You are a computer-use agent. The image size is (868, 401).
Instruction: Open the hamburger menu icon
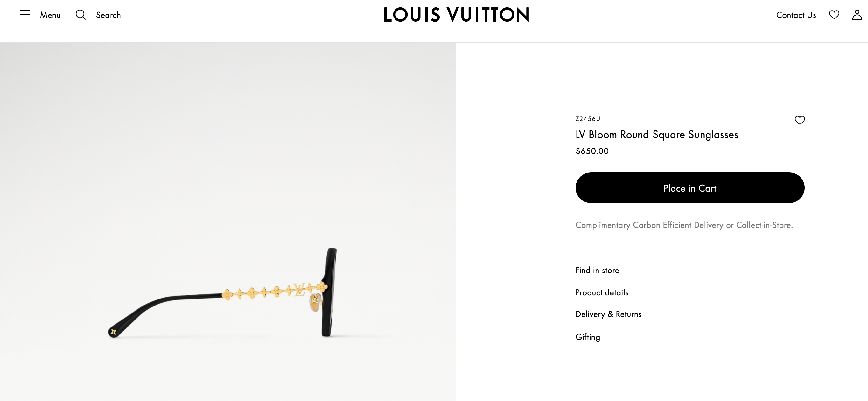24,15
